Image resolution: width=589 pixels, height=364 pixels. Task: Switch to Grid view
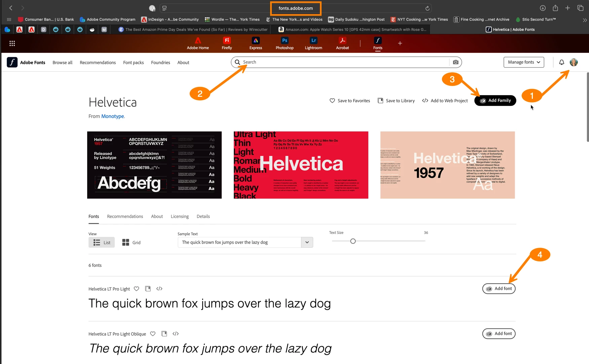tap(131, 242)
